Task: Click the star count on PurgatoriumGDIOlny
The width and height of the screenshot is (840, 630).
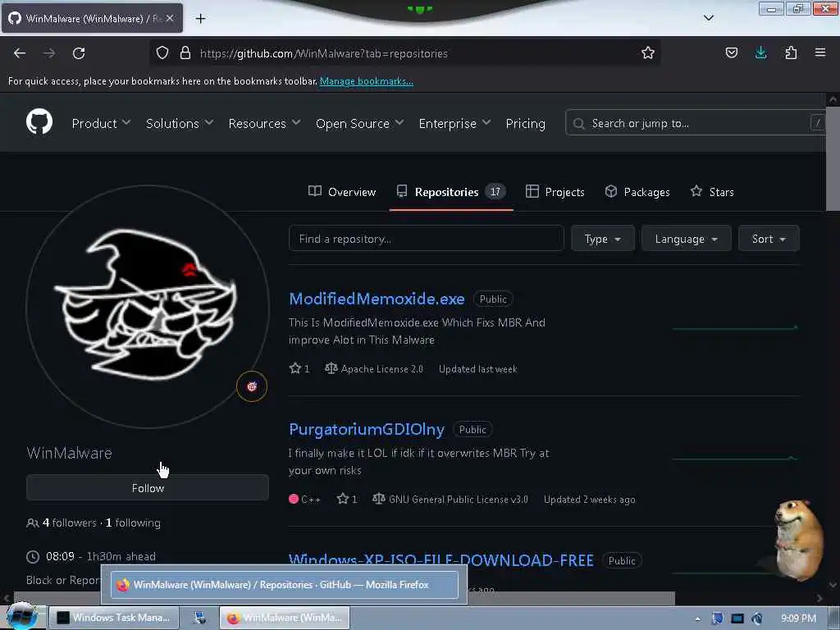Action: click(x=347, y=499)
